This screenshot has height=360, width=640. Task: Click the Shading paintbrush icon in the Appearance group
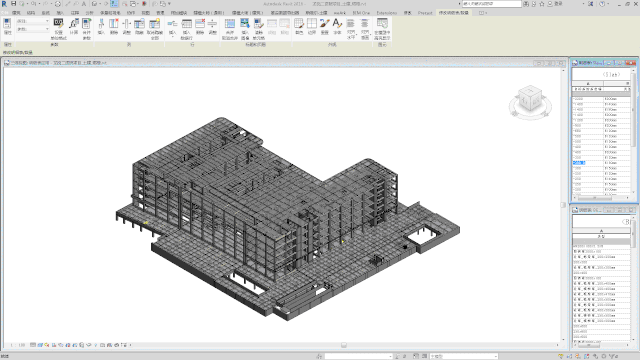click(299, 24)
